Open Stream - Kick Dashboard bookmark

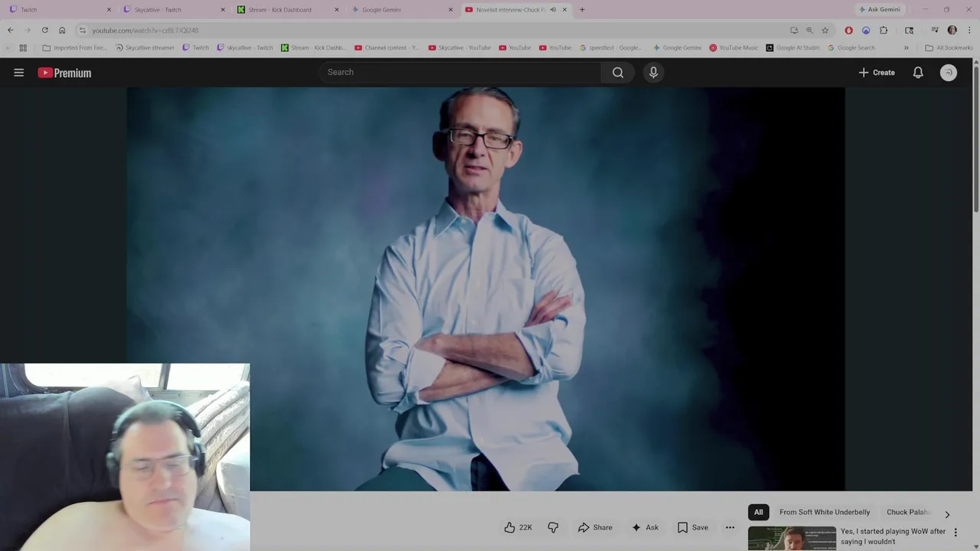pos(313,47)
